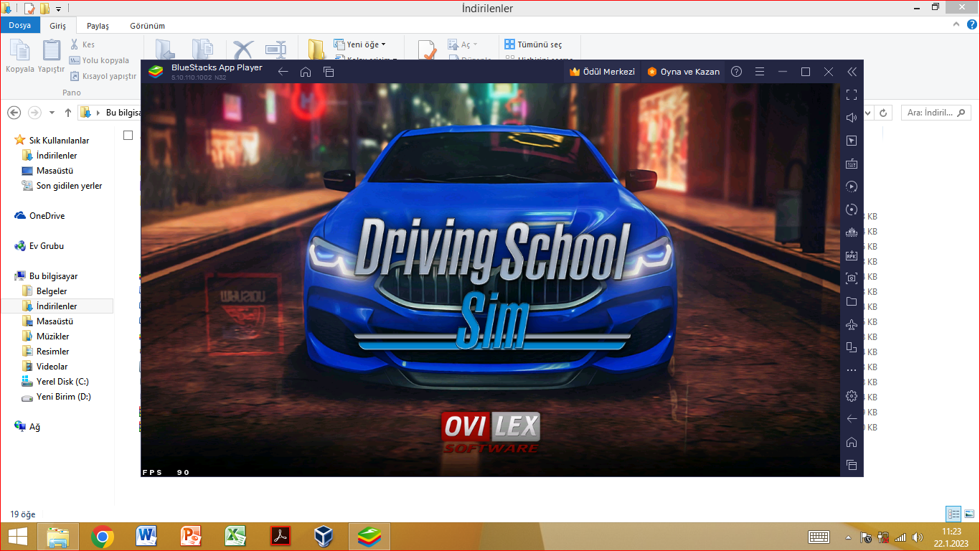Click the airplane mode icon in sidebar
The width and height of the screenshot is (980, 551).
point(852,324)
